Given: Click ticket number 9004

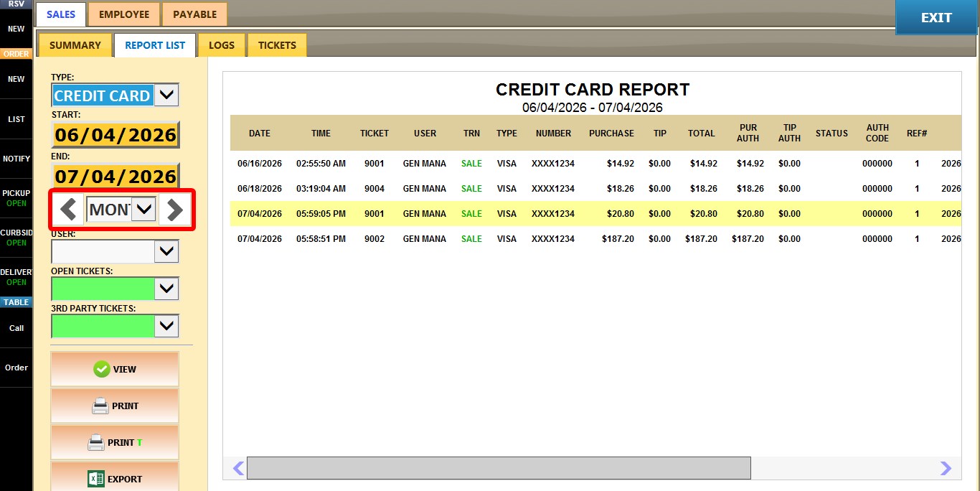Looking at the screenshot, I should click(x=374, y=189).
